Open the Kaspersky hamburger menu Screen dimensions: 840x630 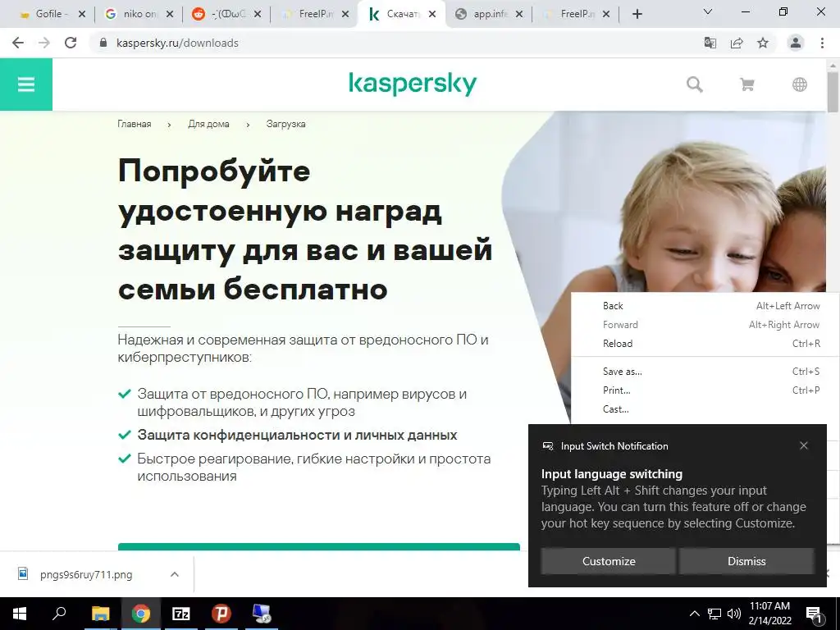25,84
